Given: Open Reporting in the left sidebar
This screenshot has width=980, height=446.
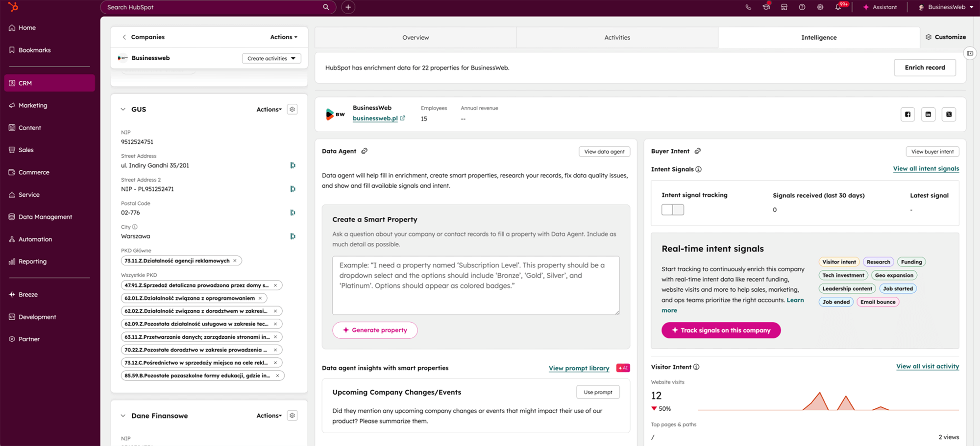Looking at the screenshot, I should pyautogui.click(x=32, y=261).
